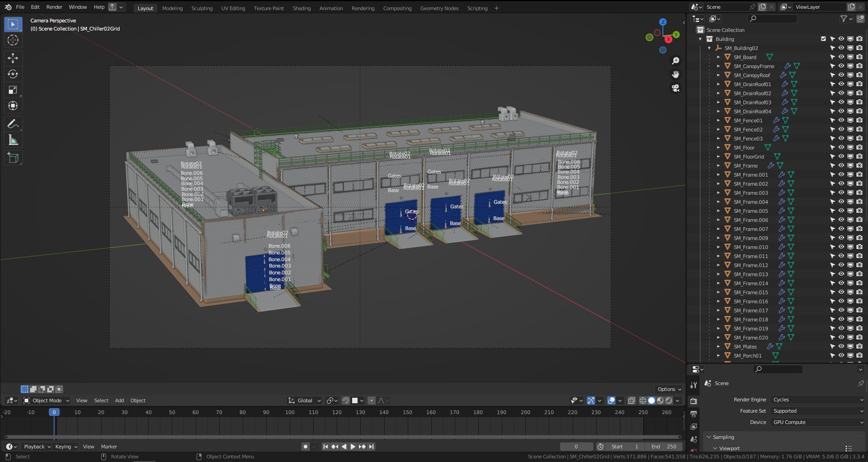Select the Measure tool
The width and height of the screenshot is (868, 462).
[x=13, y=140]
